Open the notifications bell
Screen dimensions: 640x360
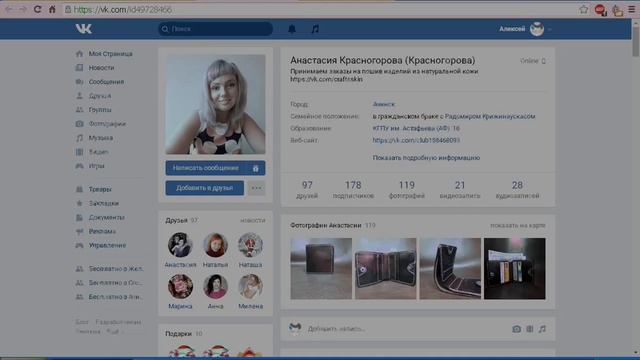292,29
